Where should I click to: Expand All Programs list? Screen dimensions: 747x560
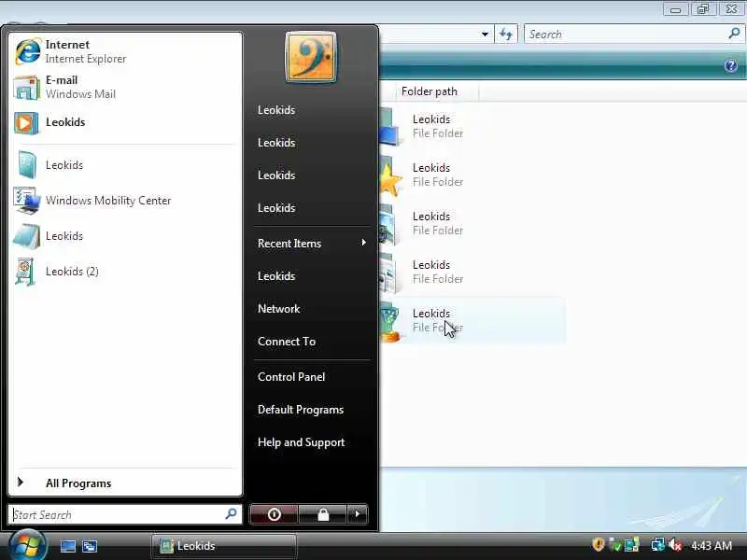[x=125, y=483]
